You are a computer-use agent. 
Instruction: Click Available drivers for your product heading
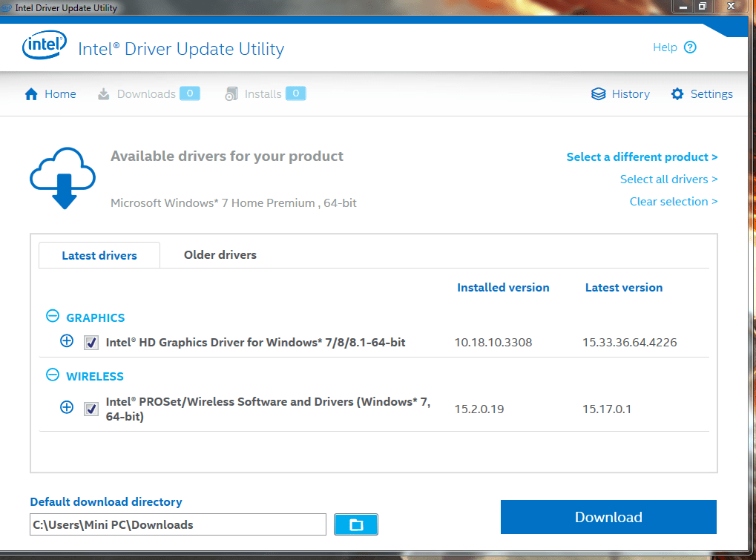[x=227, y=157]
